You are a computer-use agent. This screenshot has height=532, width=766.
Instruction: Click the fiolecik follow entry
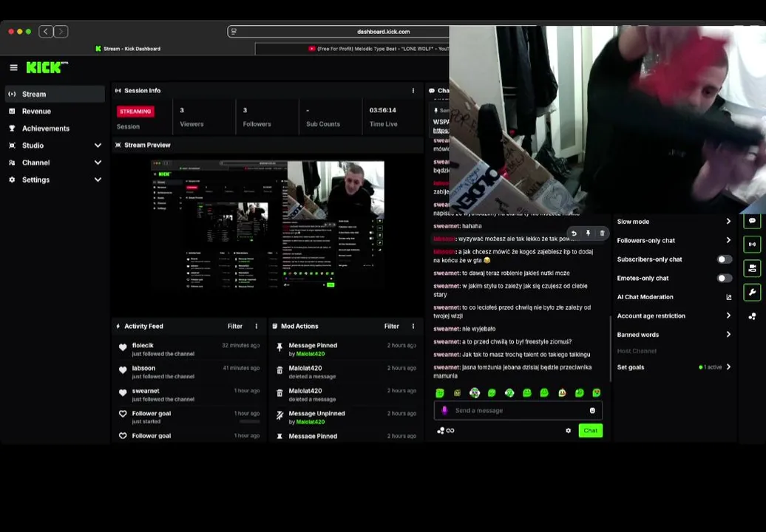189,349
